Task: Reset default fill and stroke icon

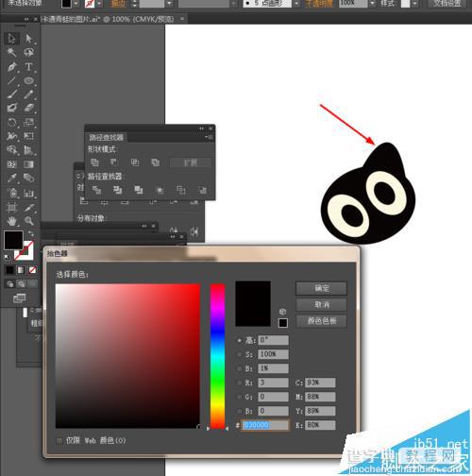Action: tap(7, 257)
